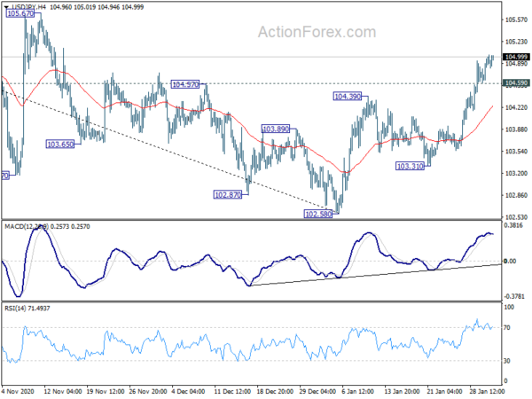Click the 105.670 price label
The width and height of the screenshot is (532, 399).
20,13
